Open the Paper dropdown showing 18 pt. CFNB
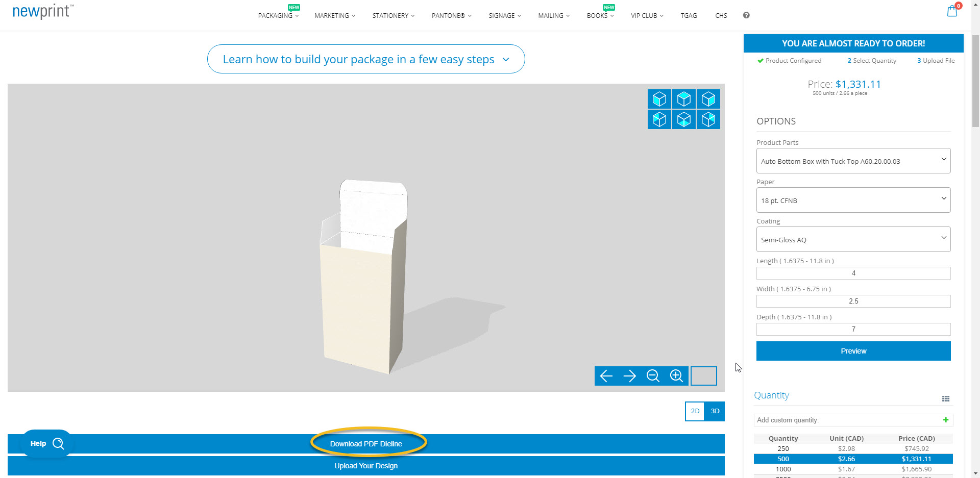Screen dimensions: 980x478 pyautogui.click(x=853, y=200)
